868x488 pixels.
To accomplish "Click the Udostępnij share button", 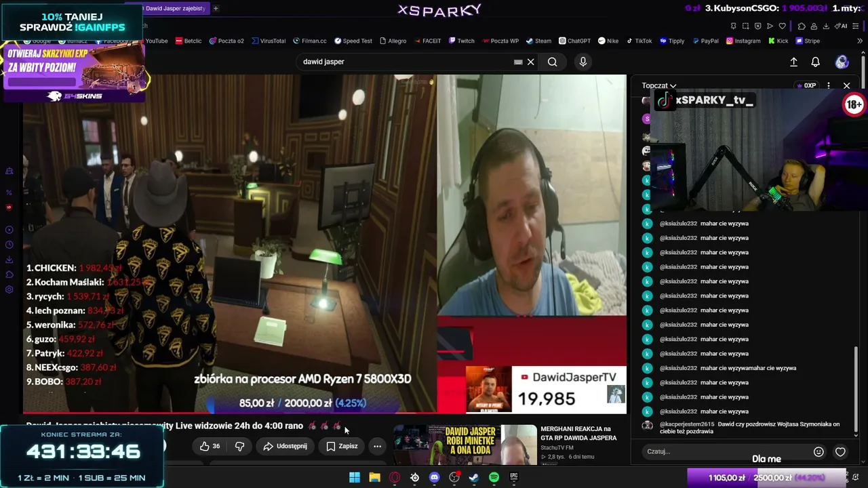I will pyautogui.click(x=285, y=446).
